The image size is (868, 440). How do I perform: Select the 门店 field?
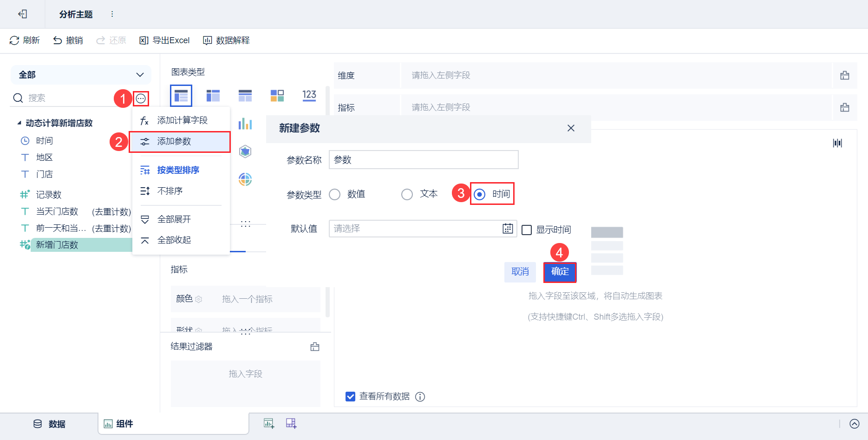pyautogui.click(x=45, y=174)
